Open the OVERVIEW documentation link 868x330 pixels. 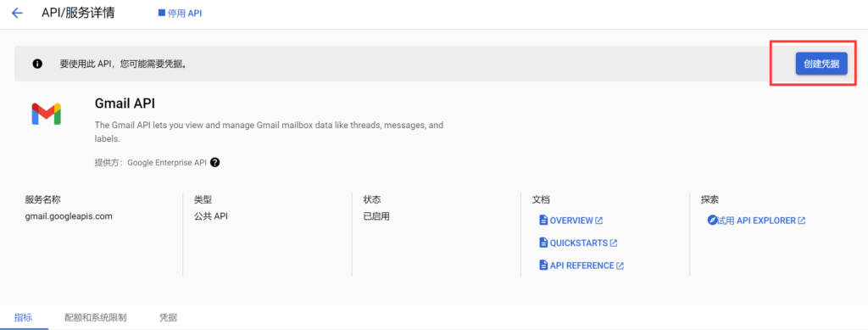point(570,221)
